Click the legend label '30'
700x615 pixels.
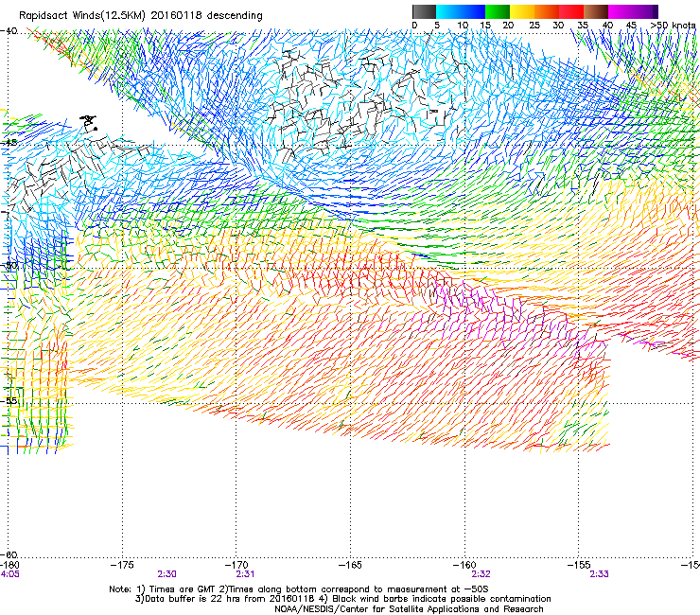click(558, 26)
